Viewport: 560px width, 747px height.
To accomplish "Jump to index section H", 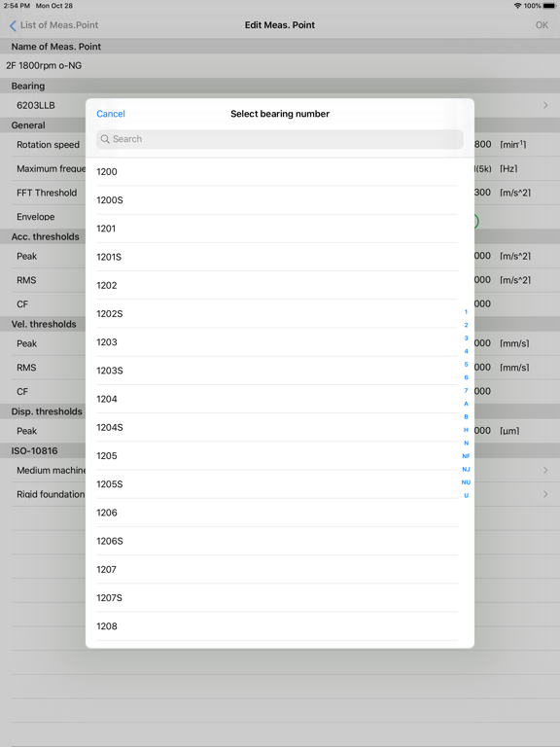I will (467, 430).
